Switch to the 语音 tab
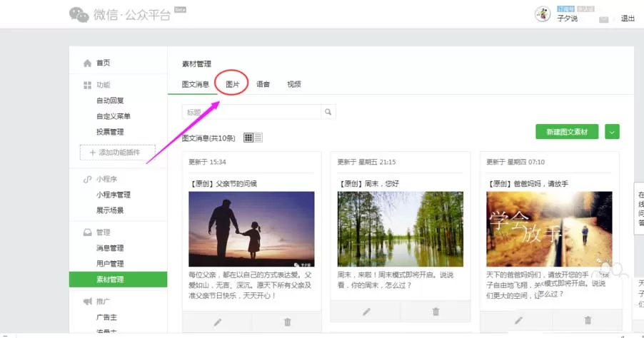The image size is (644, 338). (x=263, y=84)
